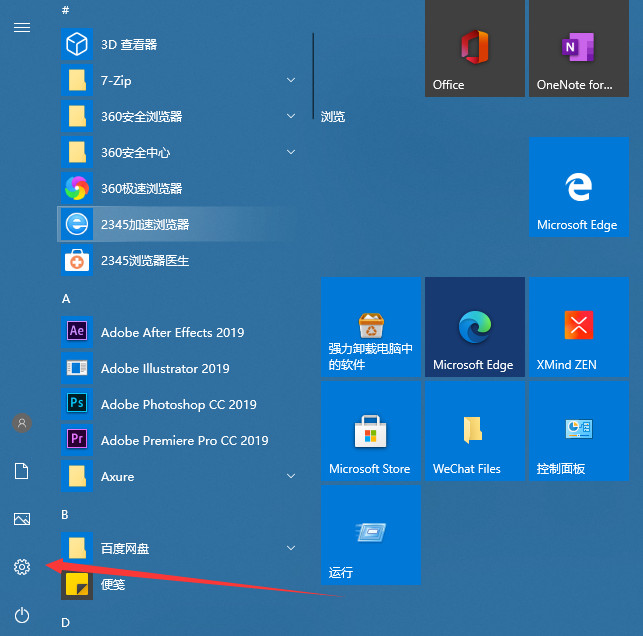643x636 pixels.
Task: Open the 便笺 sticky notes app
Action: [x=178, y=584]
